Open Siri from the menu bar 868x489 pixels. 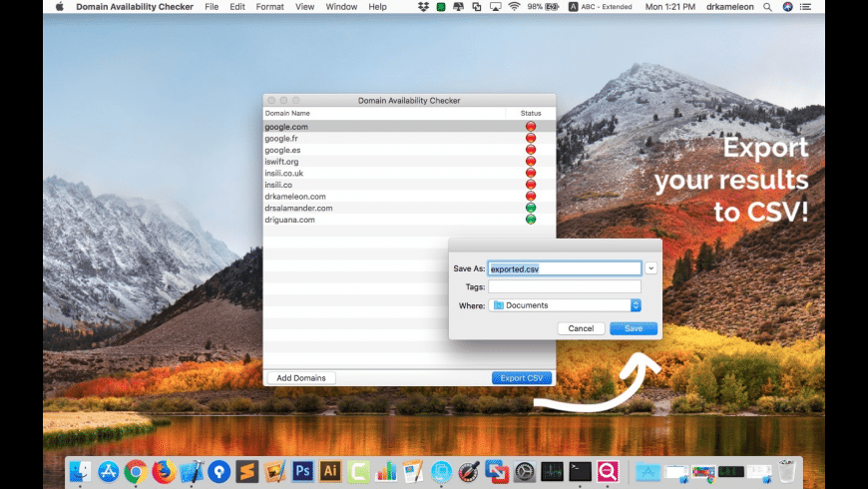(788, 7)
